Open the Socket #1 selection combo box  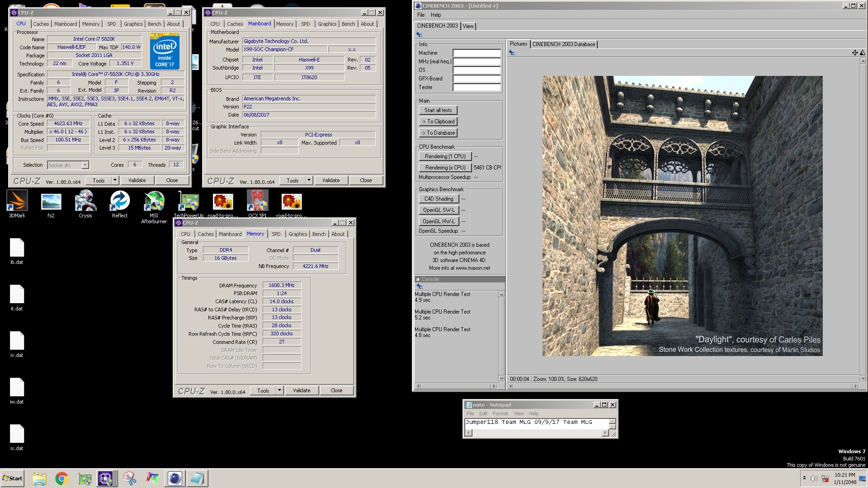pos(68,165)
